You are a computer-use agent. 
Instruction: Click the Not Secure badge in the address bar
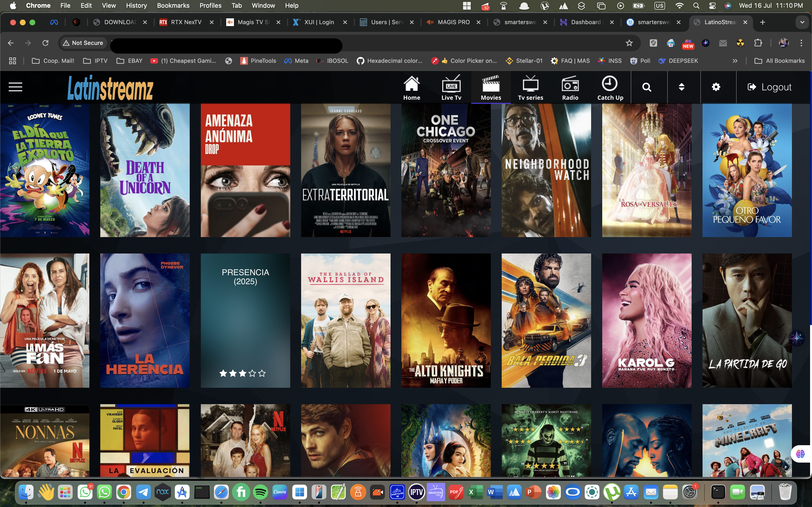click(83, 42)
